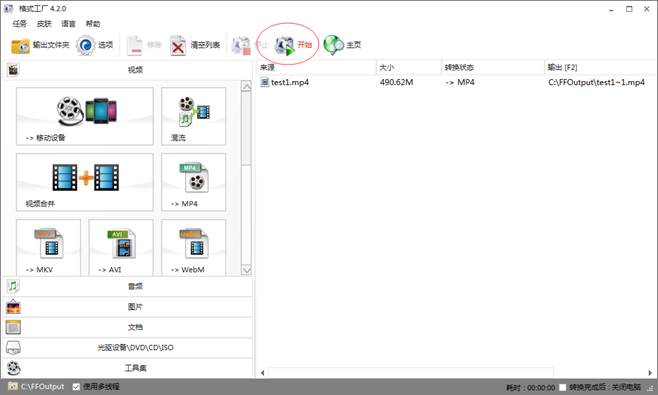658x395 pixels.
Task: Click the Format Factory title bar app icon
Action: pos(8,8)
